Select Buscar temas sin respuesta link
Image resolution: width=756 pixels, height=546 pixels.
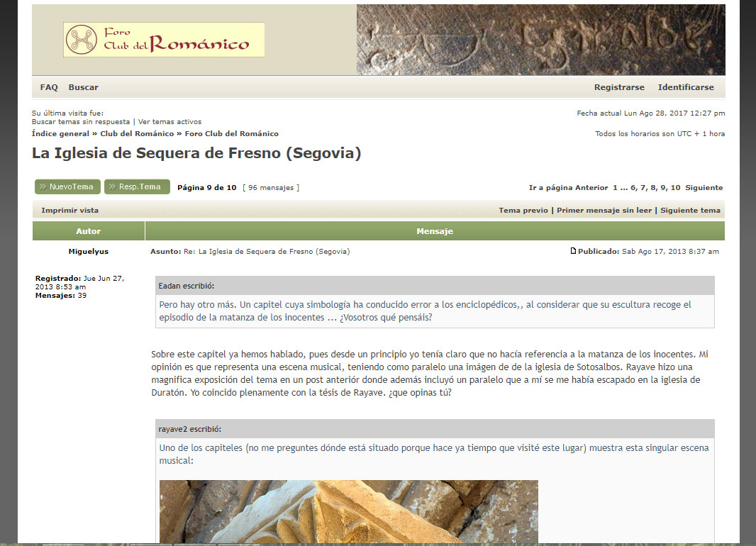coord(81,122)
